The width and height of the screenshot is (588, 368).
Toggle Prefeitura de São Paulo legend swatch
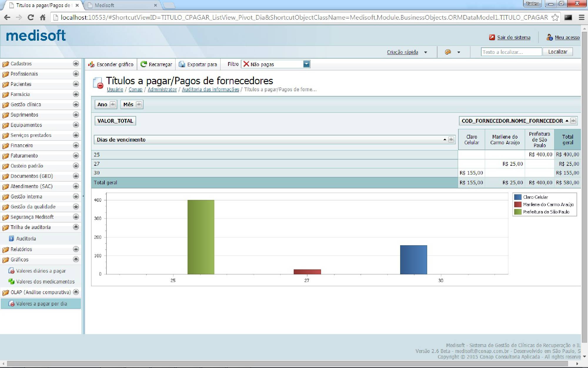click(x=518, y=212)
